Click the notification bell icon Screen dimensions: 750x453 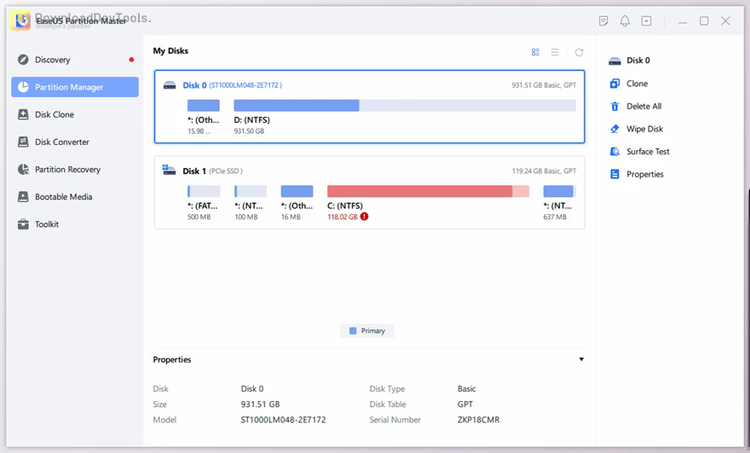[x=625, y=20]
